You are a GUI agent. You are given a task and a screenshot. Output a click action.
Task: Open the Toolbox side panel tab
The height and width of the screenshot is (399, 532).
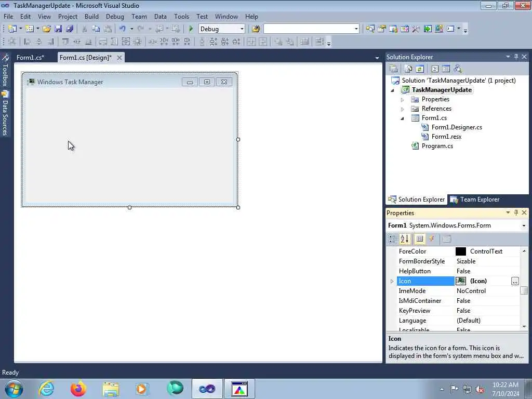click(5, 70)
